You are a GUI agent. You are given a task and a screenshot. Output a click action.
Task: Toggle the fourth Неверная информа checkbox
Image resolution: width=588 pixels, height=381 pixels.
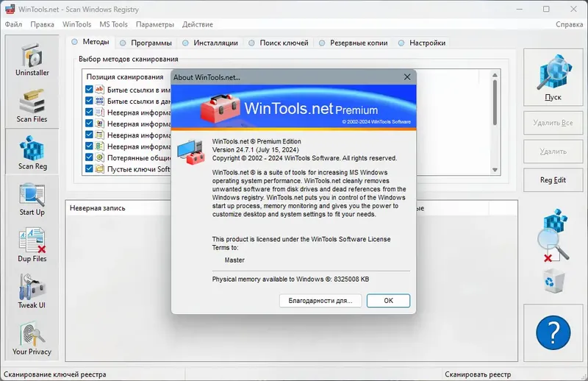tap(89, 146)
